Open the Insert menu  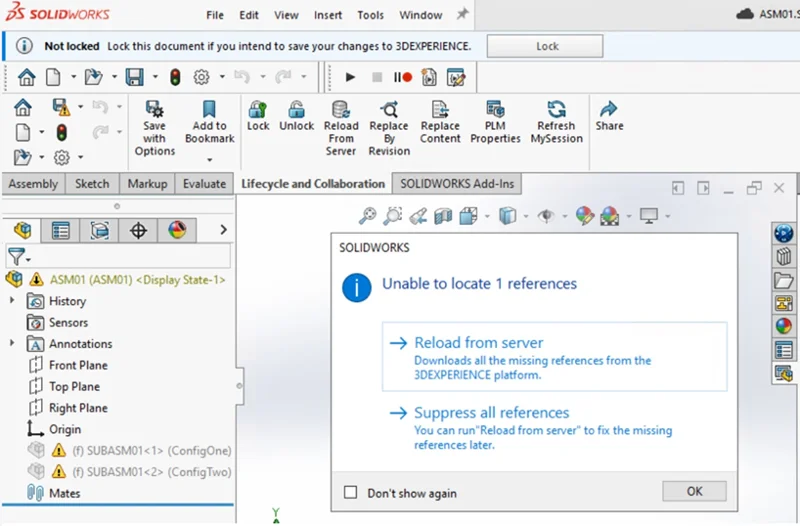[x=327, y=15]
